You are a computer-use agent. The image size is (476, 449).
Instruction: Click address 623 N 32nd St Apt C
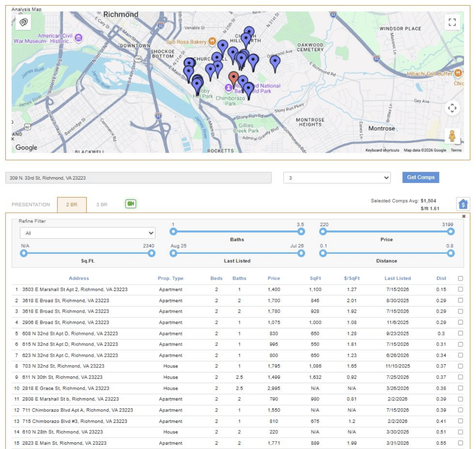[x=70, y=355]
